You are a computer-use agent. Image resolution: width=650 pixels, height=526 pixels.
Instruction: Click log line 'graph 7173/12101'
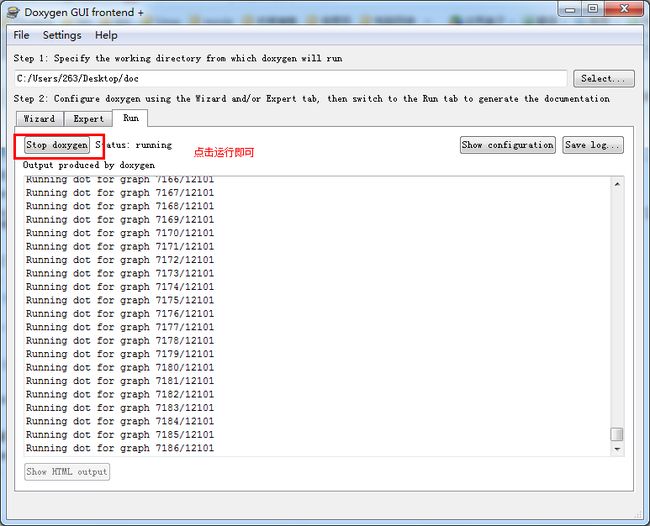point(120,274)
